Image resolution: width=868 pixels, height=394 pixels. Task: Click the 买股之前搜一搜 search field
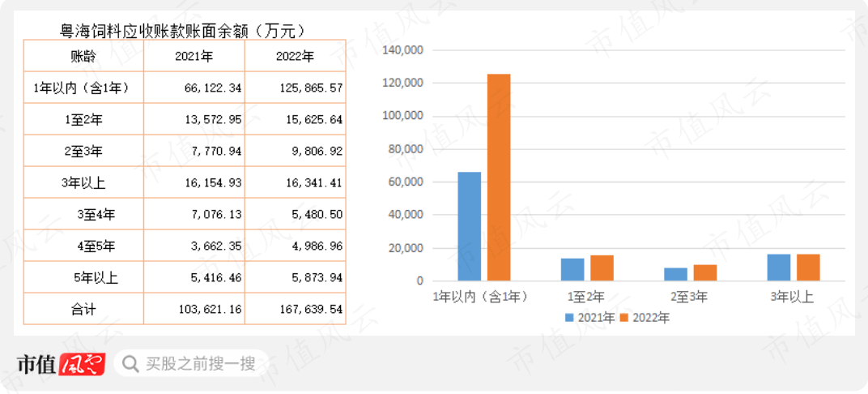(x=200, y=364)
